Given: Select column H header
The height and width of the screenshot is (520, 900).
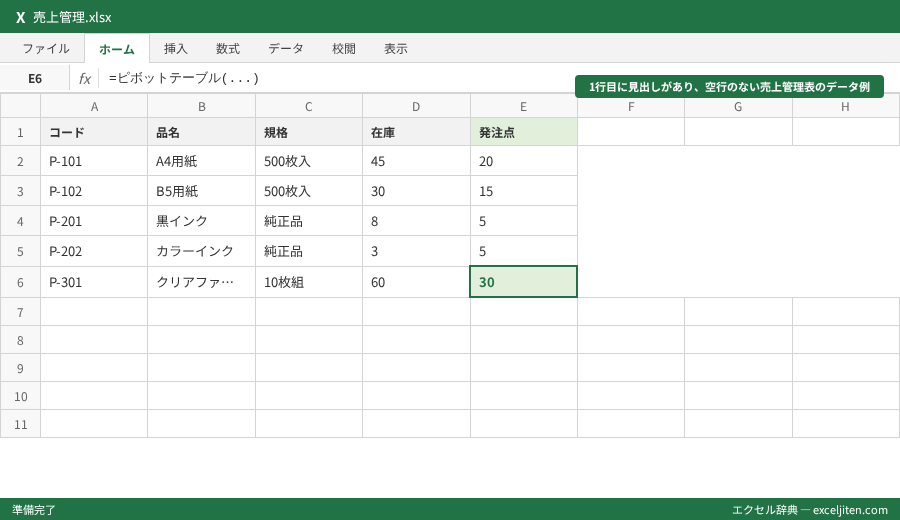Looking at the screenshot, I should tap(845, 106).
